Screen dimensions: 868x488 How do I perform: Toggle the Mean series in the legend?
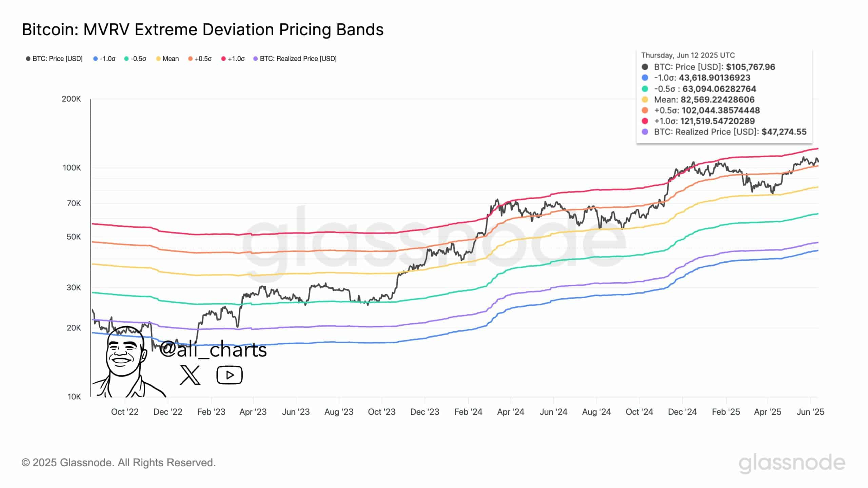167,59
